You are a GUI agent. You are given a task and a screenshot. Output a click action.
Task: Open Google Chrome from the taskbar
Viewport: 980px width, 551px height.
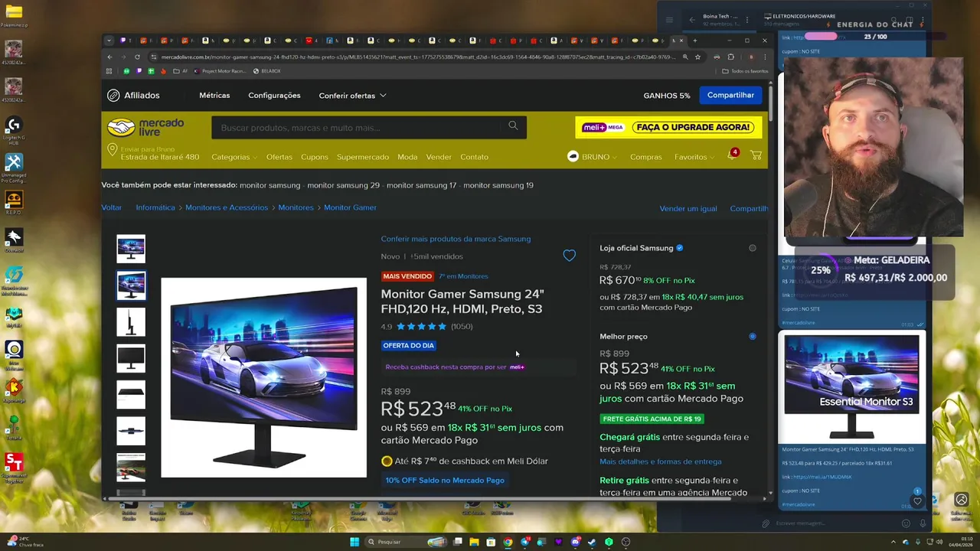(x=508, y=542)
